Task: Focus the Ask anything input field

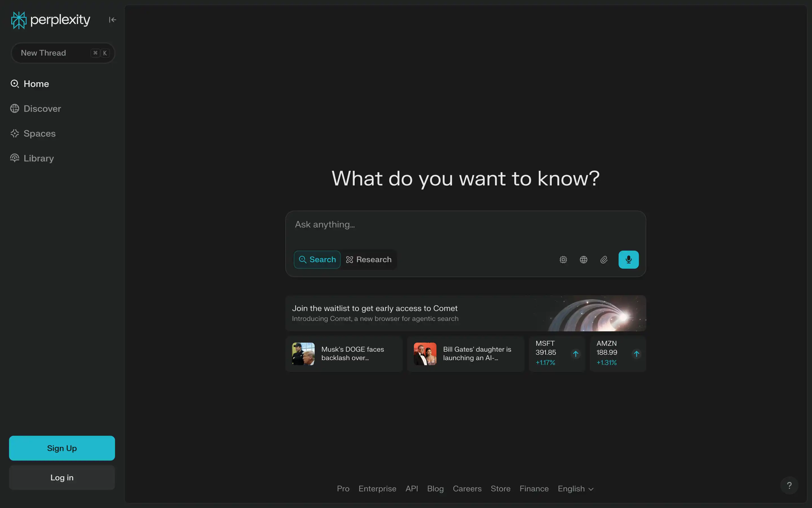Action: 465,224
